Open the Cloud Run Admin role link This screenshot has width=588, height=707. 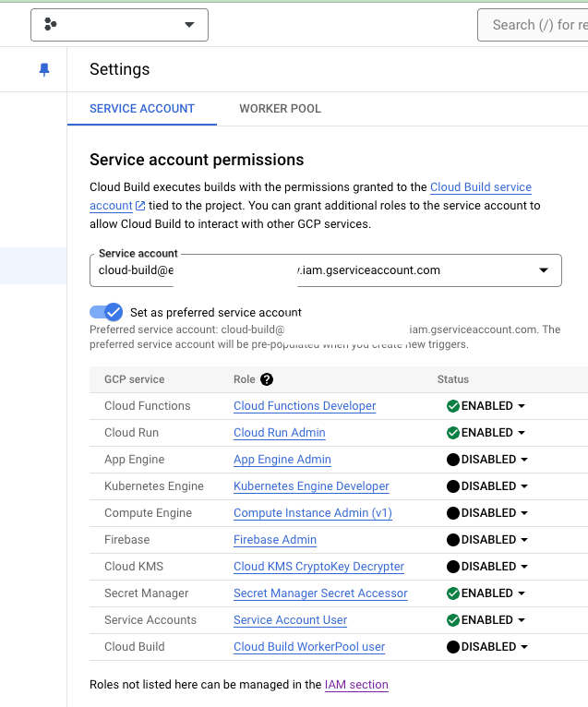[x=279, y=432]
